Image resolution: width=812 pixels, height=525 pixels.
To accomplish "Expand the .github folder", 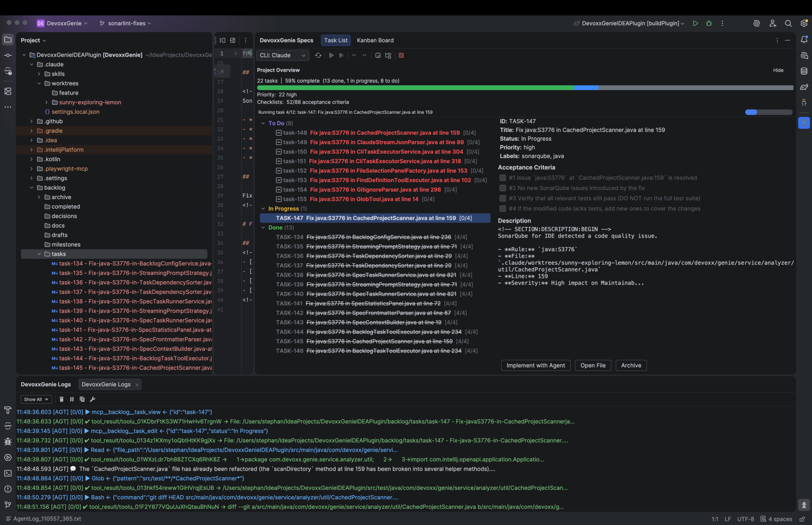I will coord(31,121).
